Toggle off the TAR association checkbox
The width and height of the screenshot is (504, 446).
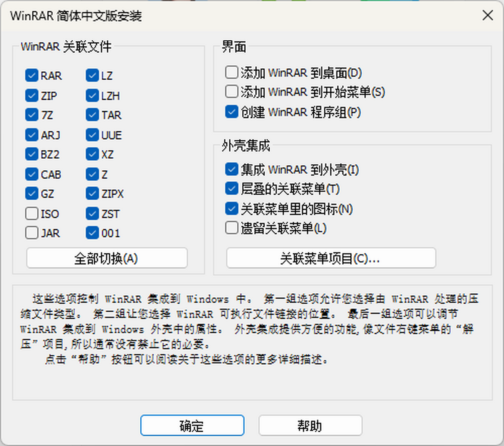click(x=92, y=115)
